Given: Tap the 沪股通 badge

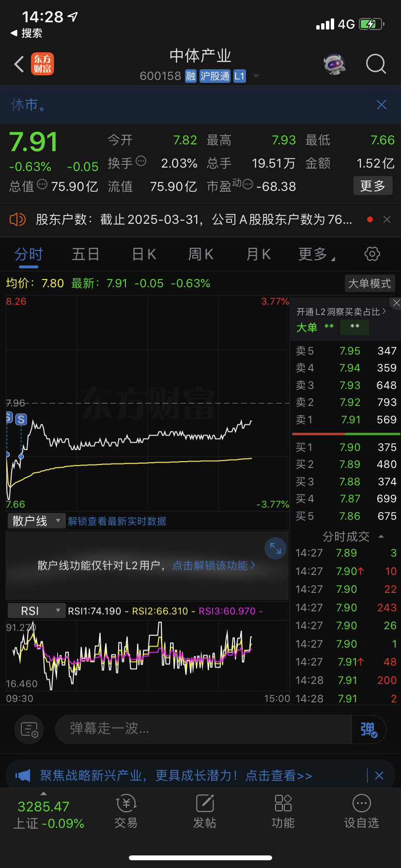Looking at the screenshot, I should pos(215,76).
